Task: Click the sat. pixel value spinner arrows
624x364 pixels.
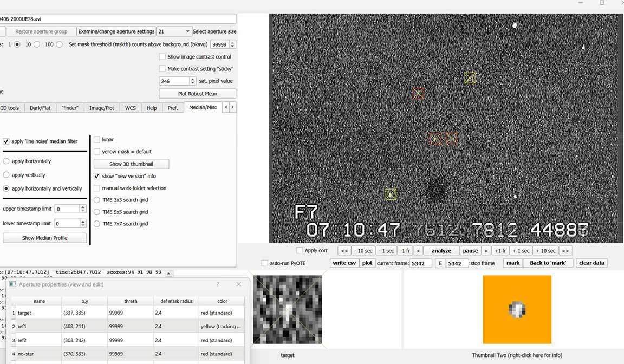Action: [192, 81]
